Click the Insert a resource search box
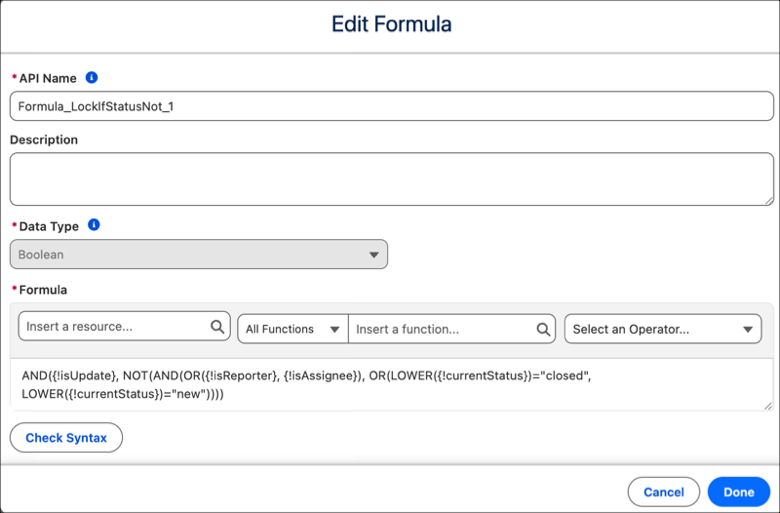 pyautogui.click(x=124, y=326)
